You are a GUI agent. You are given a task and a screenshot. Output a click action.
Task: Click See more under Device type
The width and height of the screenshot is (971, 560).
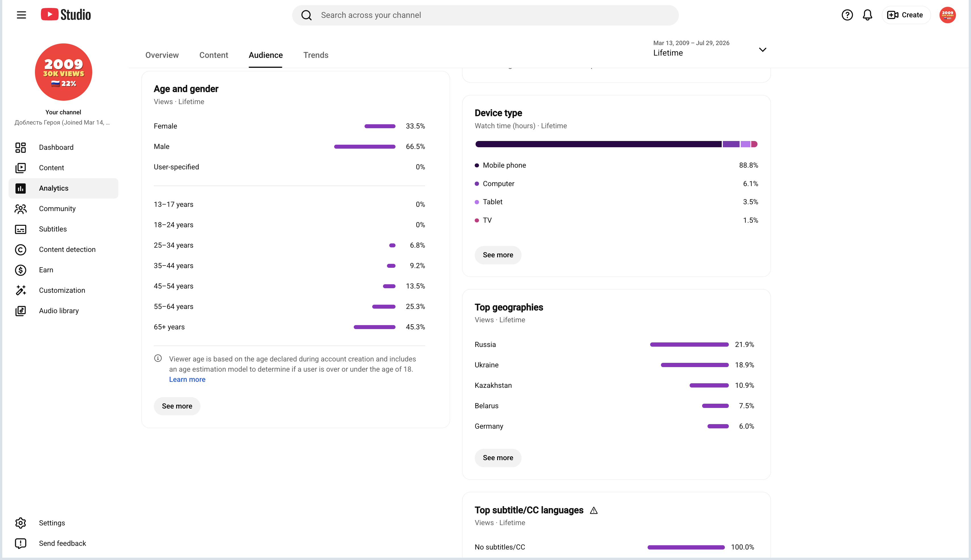pos(498,255)
